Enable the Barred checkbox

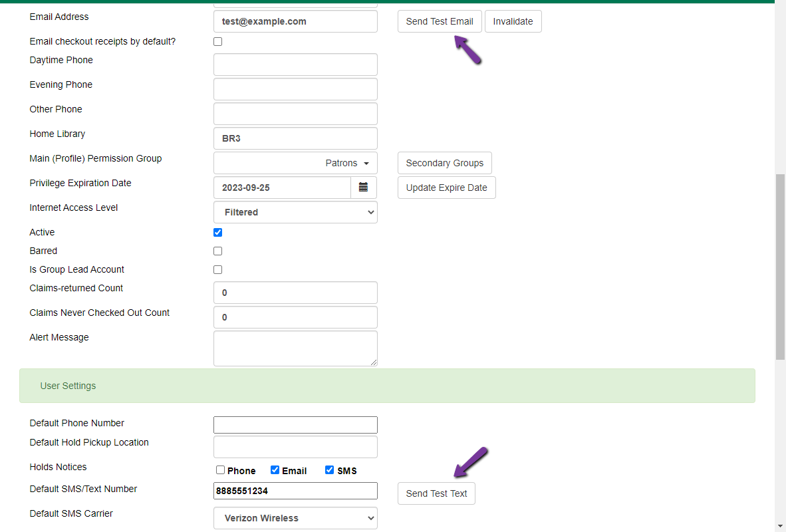[x=217, y=251]
